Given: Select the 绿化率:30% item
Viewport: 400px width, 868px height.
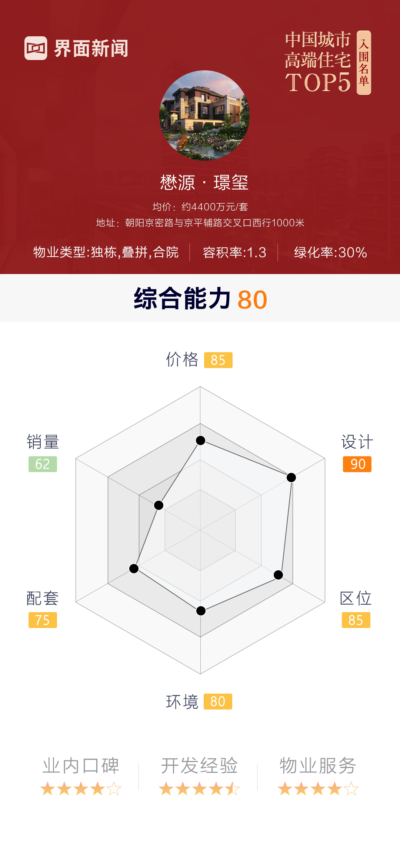Looking at the screenshot, I should [x=330, y=252].
